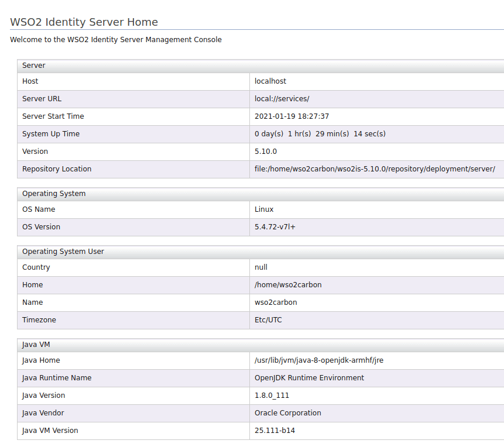Click the System Up Time value
The width and height of the screenshot is (504, 447).
(320, 134)
